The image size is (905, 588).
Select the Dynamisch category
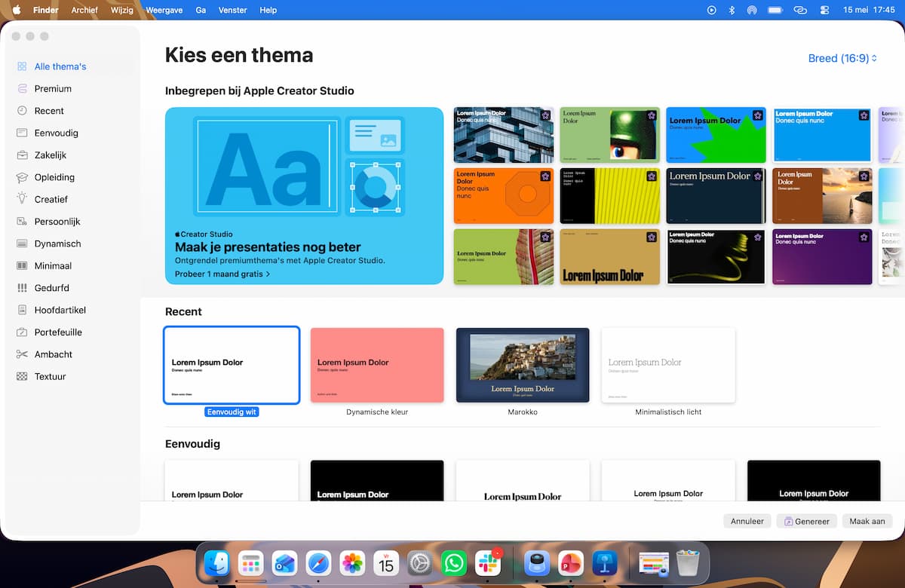[57, 243]
